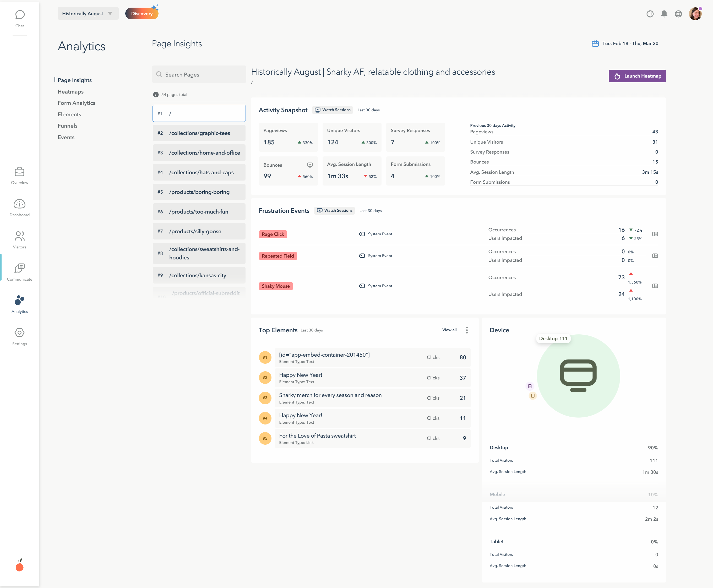Select Page Insights in Analytics menu
Viewport: 713px width, 588px height.
click(74, 80)
